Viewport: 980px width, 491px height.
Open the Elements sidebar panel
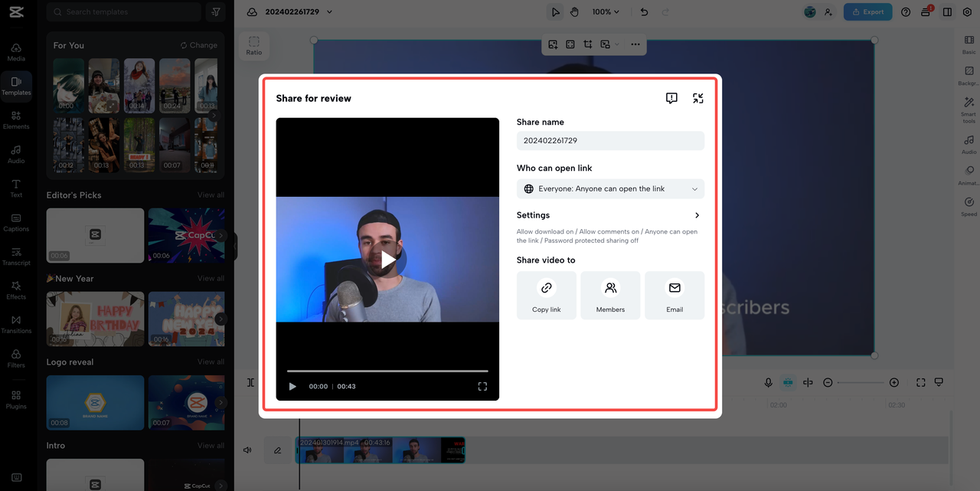[16, 119]
